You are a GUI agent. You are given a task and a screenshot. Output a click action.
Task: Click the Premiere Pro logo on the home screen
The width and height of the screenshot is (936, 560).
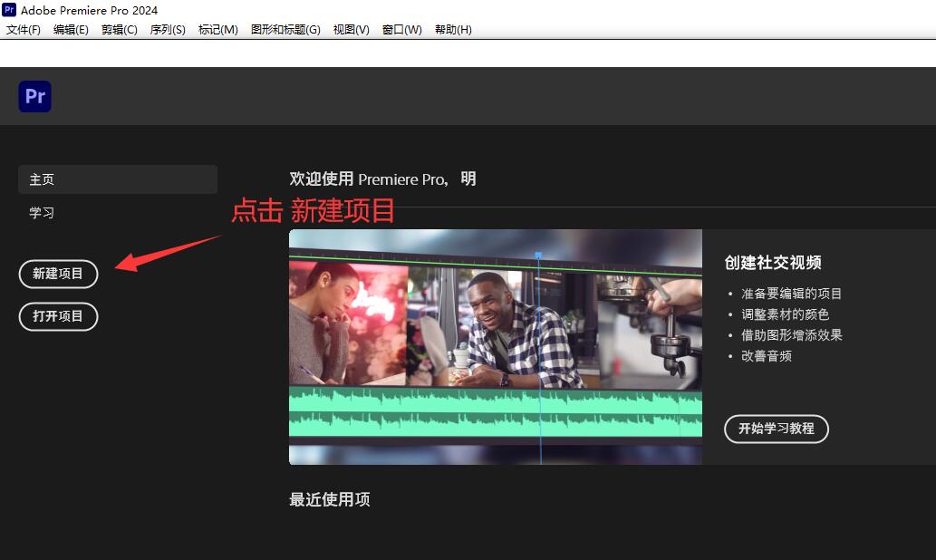[x=34, y=96]
